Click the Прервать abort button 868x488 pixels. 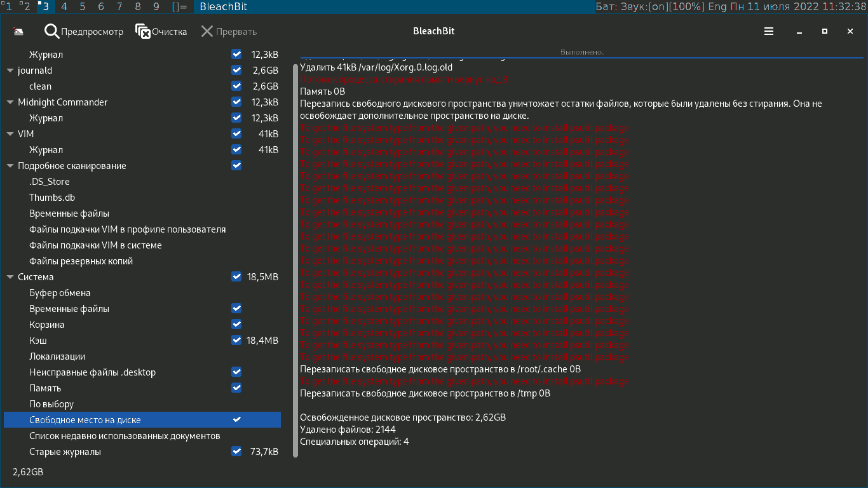click(229, 31)
